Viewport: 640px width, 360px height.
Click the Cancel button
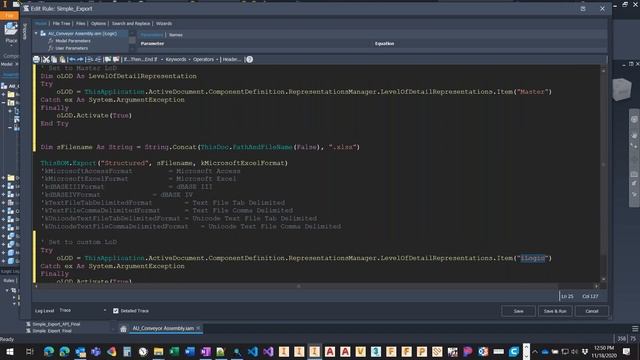592,311
